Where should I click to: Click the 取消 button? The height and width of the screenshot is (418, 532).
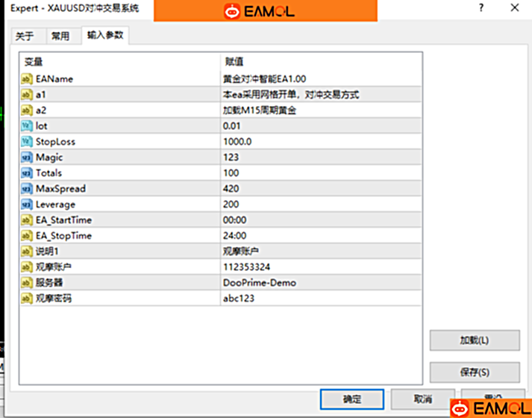(x=422, y=399)
